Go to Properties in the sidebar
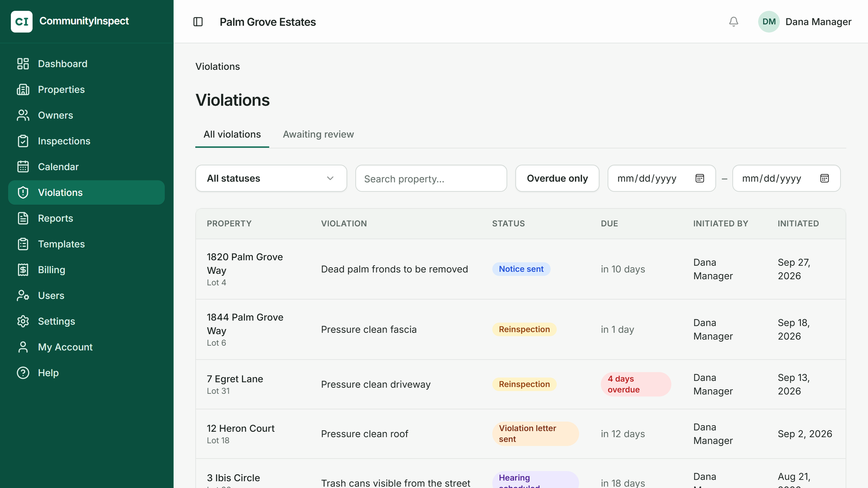This screenshot has width=868, height=488. pos(86,89)
